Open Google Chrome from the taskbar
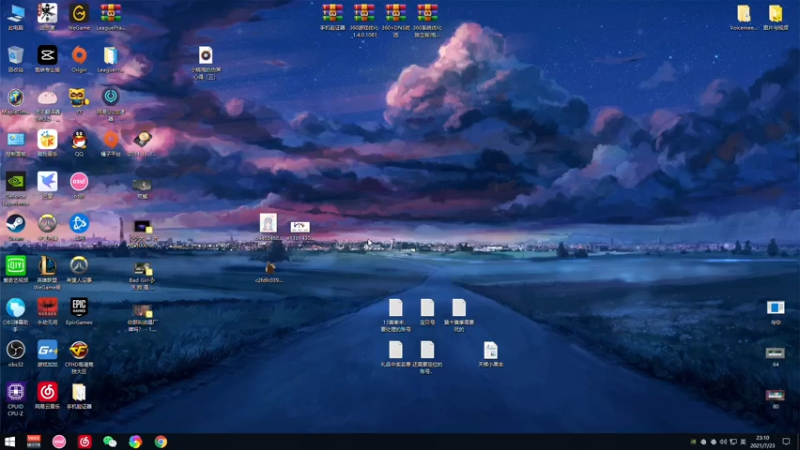Viewport: 800px width, 450px height. (x=161, y=441)
